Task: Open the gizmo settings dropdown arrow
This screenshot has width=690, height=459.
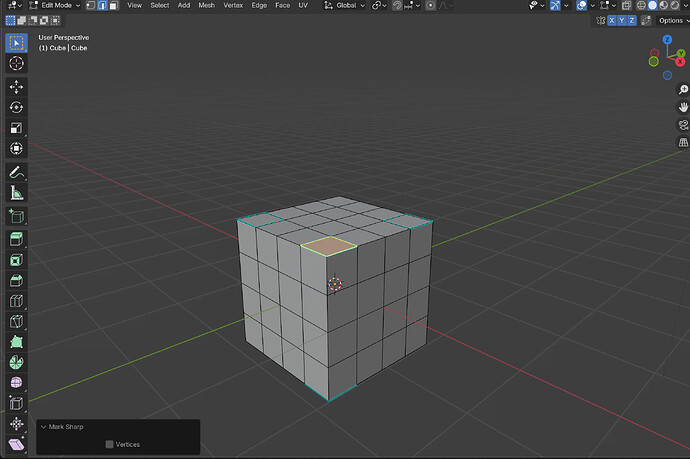Action: pyautogui.click(x=566, y=5)
